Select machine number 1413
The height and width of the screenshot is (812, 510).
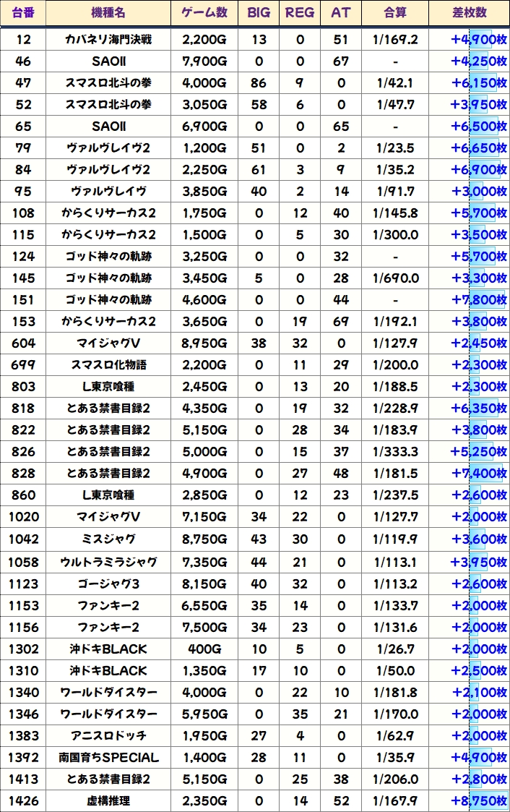click(x=23, y=779)
